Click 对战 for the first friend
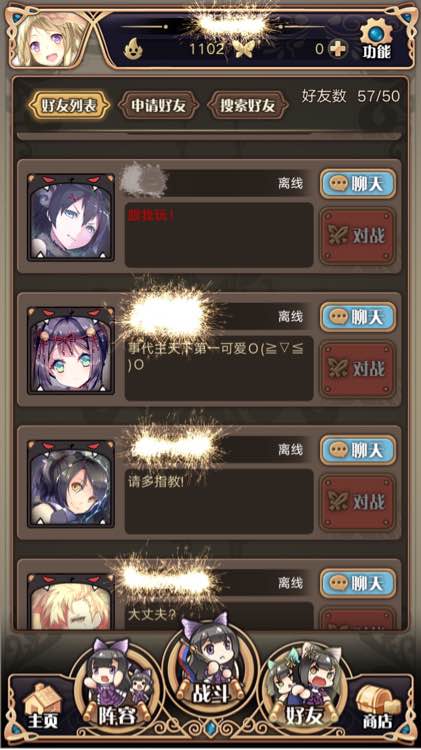 click(358, 235)
